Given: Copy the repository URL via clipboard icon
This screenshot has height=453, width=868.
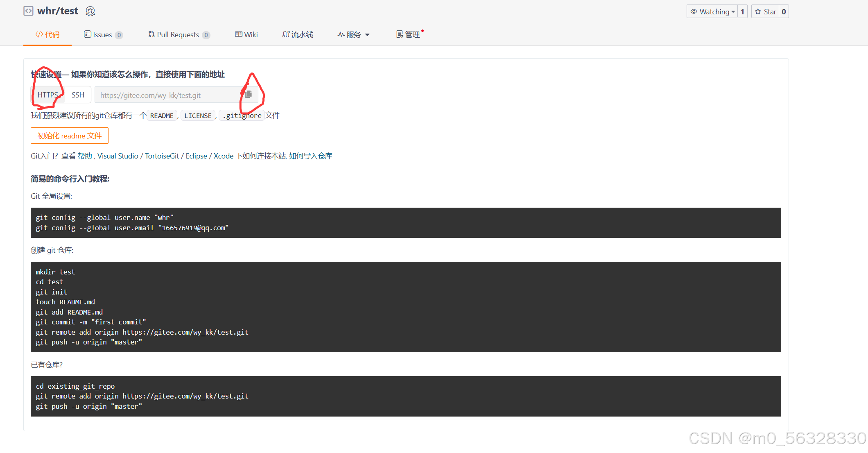Looking at the screenshot, I should coord(249,94).
